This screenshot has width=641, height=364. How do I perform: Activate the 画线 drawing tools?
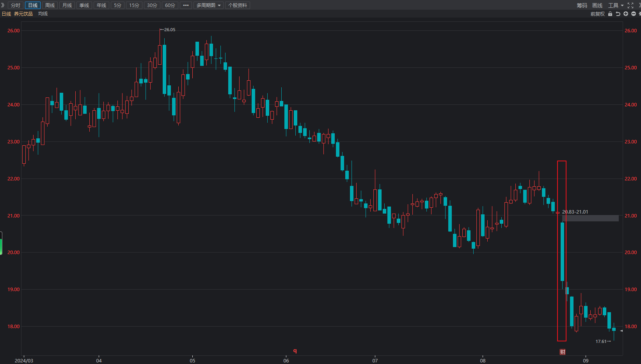[597, 5]
